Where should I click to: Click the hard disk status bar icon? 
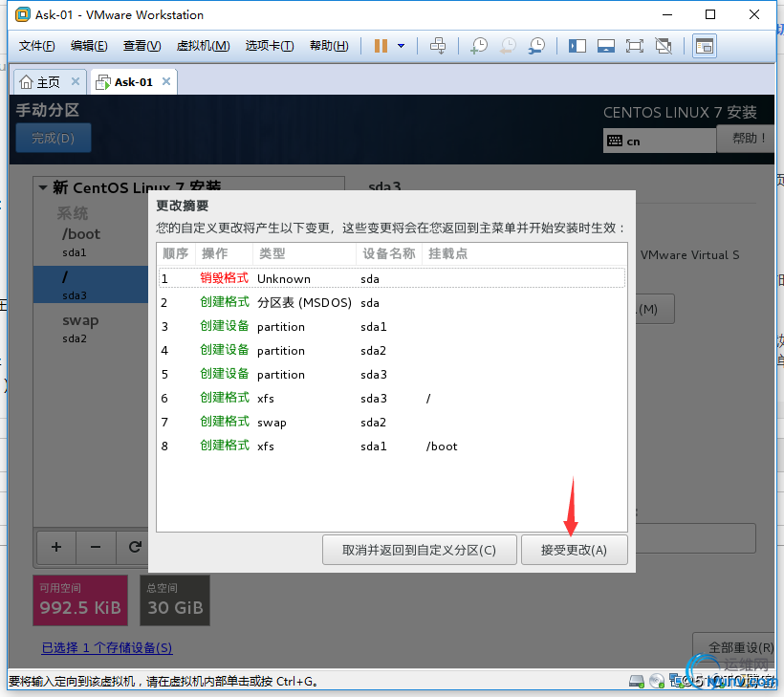tap(637, 681)
